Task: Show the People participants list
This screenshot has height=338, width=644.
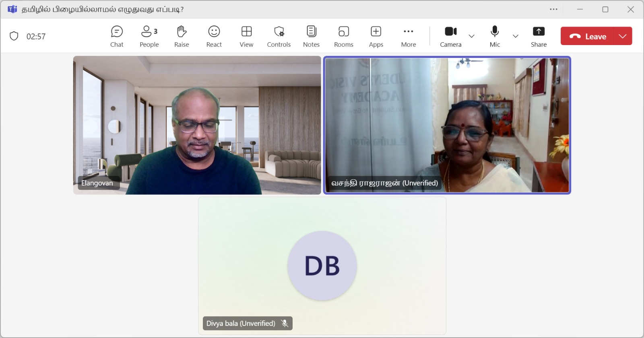Action: tap(149, 36)
